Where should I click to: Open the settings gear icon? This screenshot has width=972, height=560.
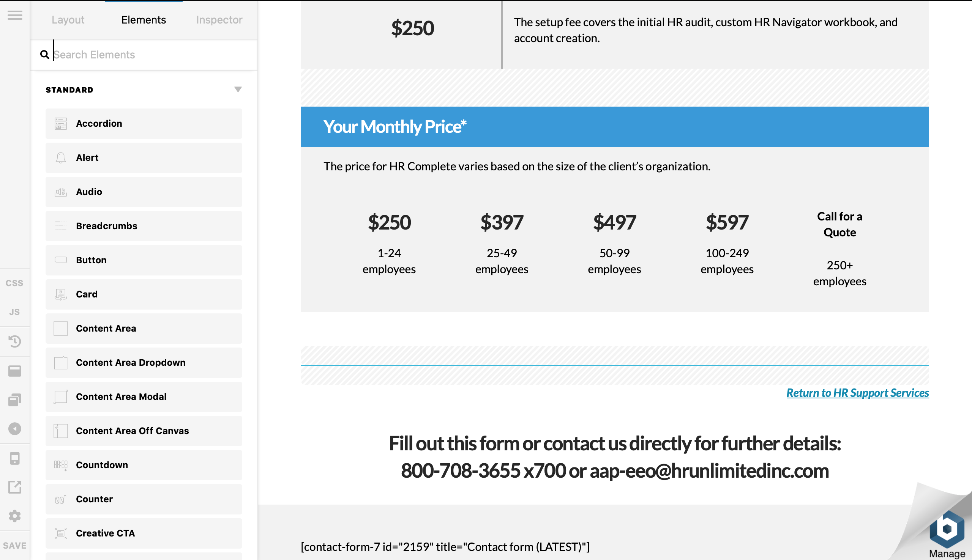pyautogui.click(x=15, y=516)
